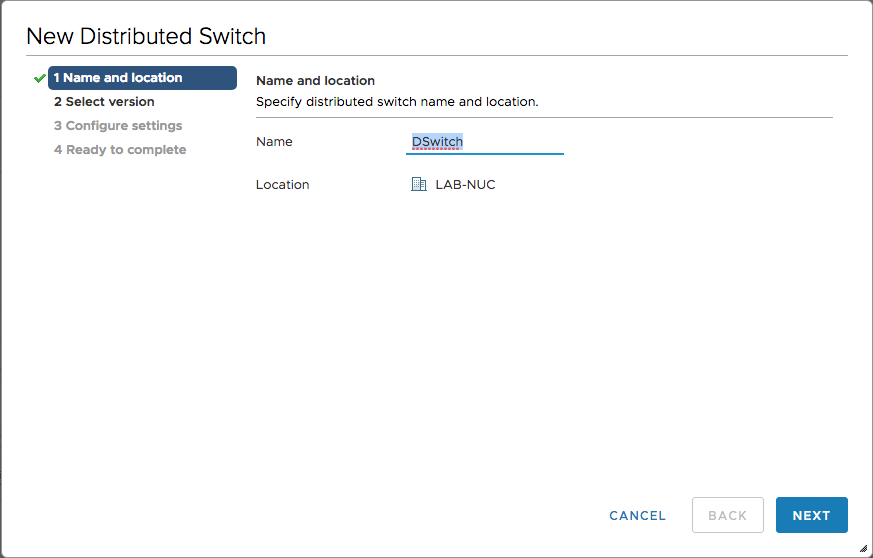Image resolution: width=873 pixels, height=558 pixels.
Task: Click the Name field label
Action: [274, 141]
